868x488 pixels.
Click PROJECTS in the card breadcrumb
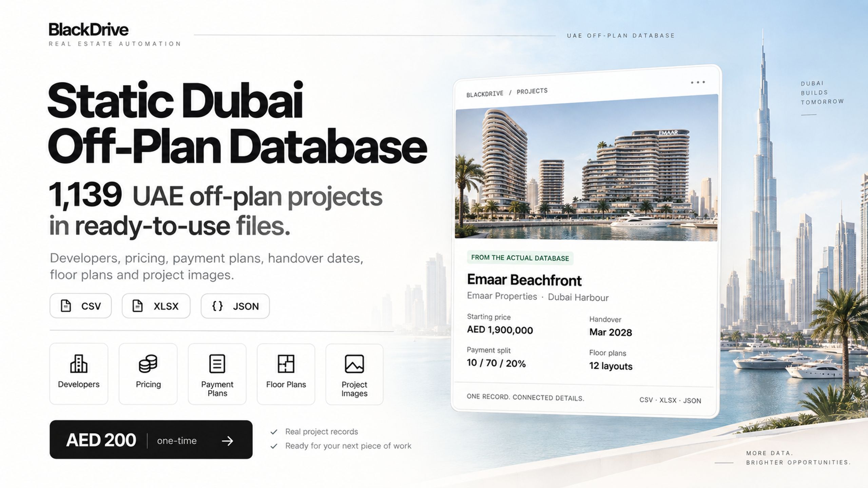pos(532,91)
